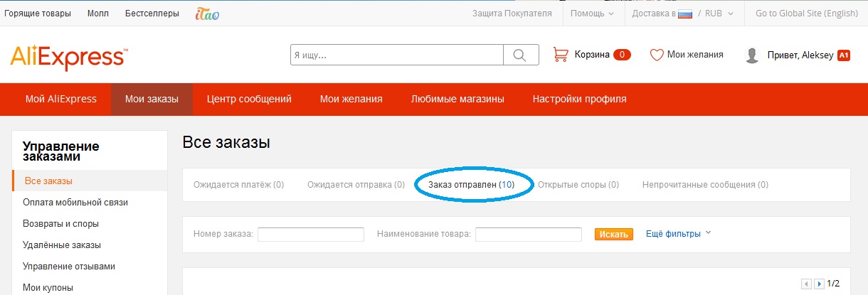Go to next orders page arrow
Image resolution: width=868 pixels, height=295 pixels.
click(820, 284)
